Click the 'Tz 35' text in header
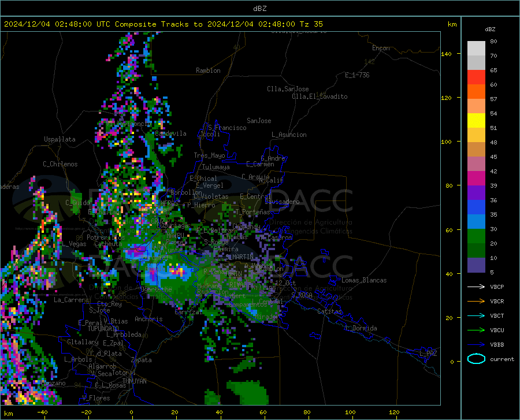This screenshot has height=420, width=520. (x=311, y=24)
